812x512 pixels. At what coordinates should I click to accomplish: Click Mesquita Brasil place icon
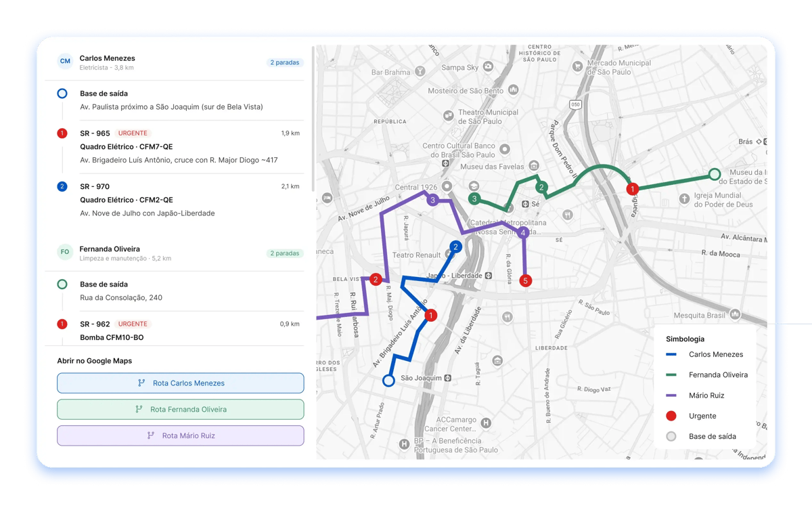coord(735,315)
